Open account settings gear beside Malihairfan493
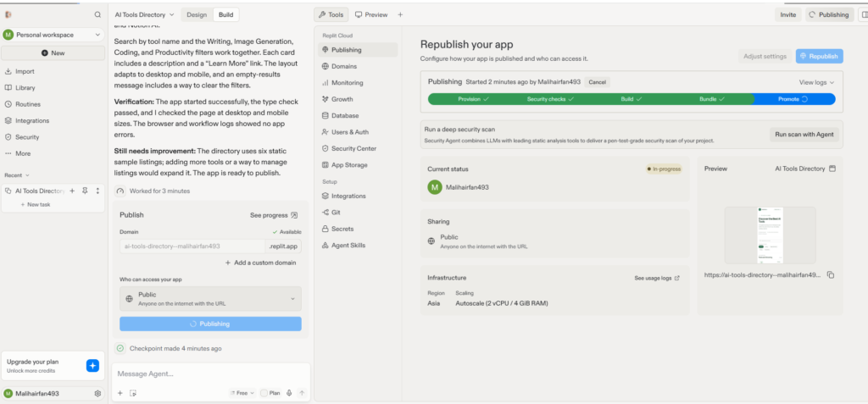 tap(98, 394)
